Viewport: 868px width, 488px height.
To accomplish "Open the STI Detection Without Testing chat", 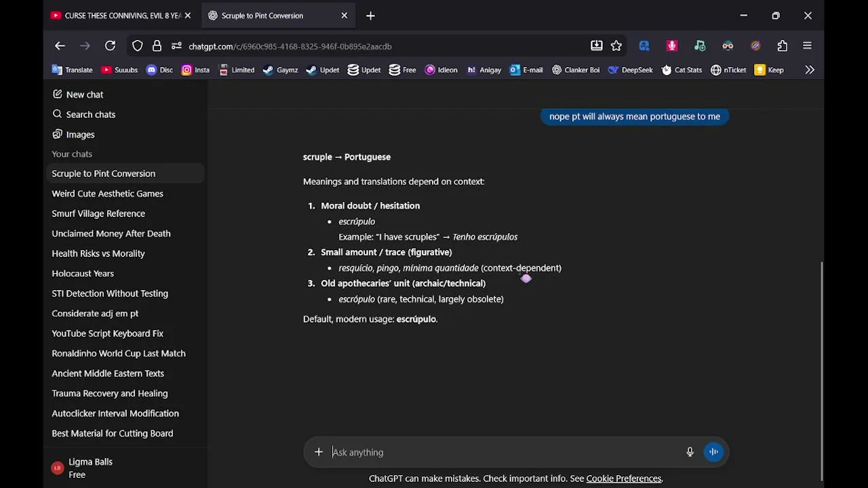I will 125,293.
